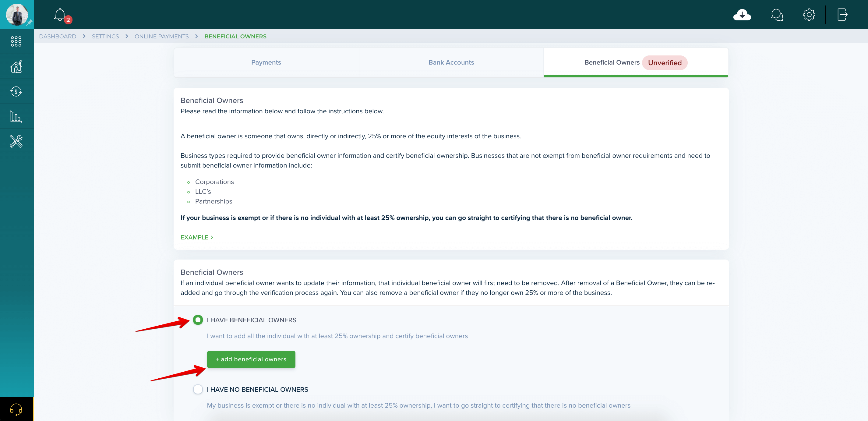Click add beneficial owners button
Image resolution: width=868 pixels, height=421 pixels.
pyautogui.click(x=251, y=359)
